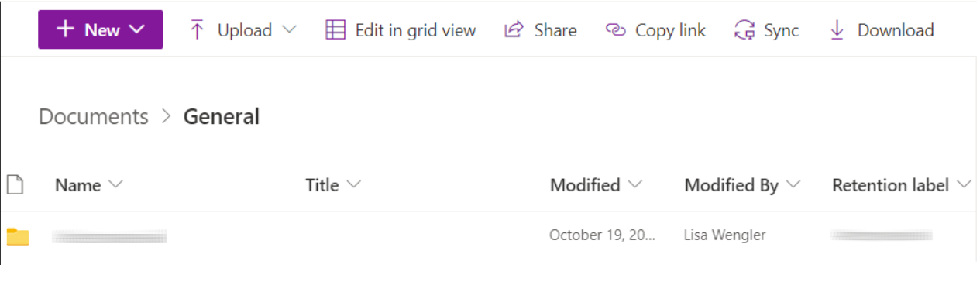Click the file type column icon
Screen dimensions: 980x299
[15, 184]
